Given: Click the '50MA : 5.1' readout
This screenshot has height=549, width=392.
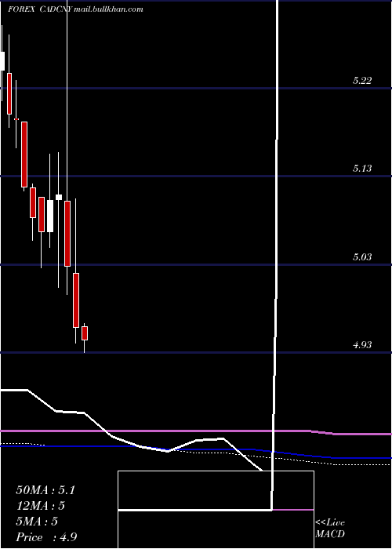Looking at the screenshot, I should click(45, 490).
